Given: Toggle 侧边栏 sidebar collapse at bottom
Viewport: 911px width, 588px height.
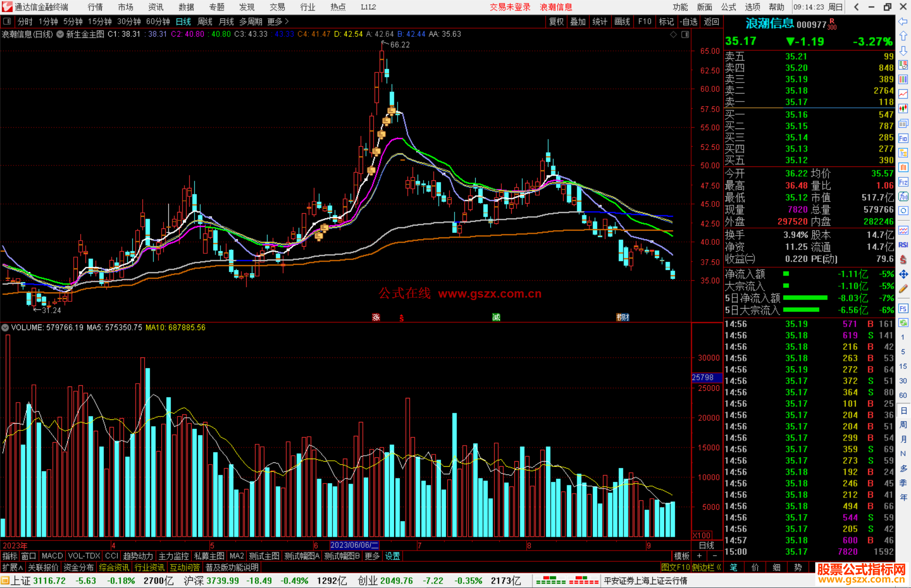Looking at the screenshot, I should tap(706, 567).
